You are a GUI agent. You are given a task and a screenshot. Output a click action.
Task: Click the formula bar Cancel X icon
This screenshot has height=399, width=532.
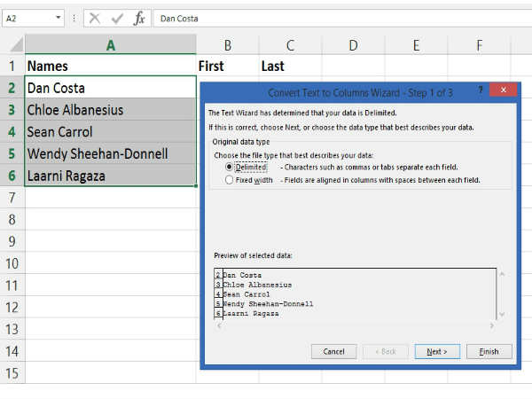[x=95, y=18]
